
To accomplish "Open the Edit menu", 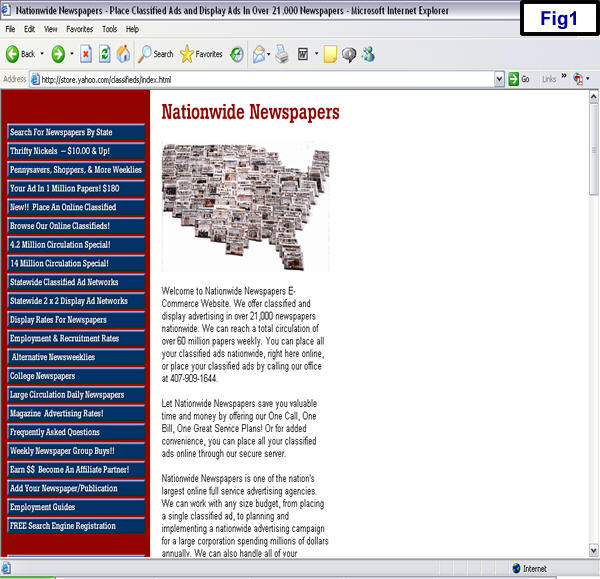I will pyautogui.click(x=29, y=29).
